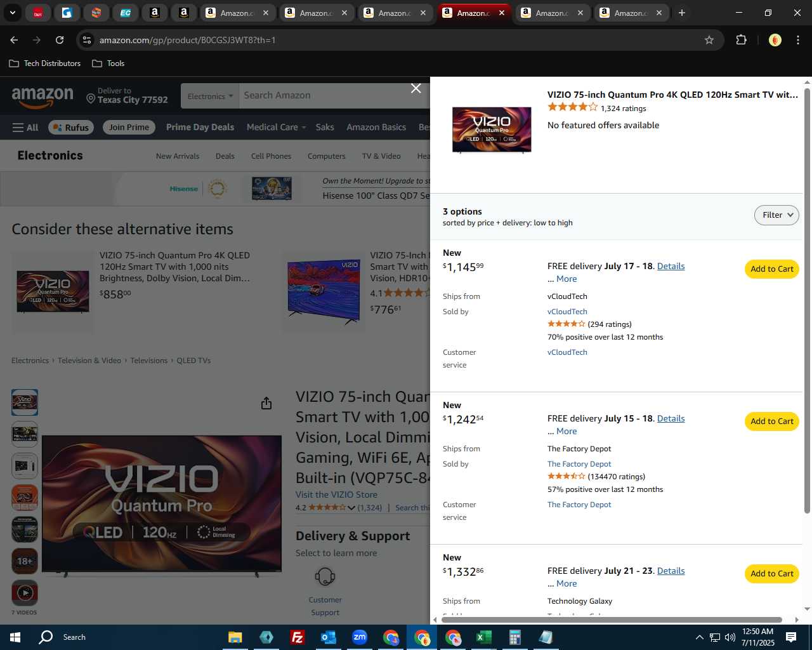This screenshot has width=812, height=650.
Task: Bookmark this page with the star icon
Action: coord(709,40)
